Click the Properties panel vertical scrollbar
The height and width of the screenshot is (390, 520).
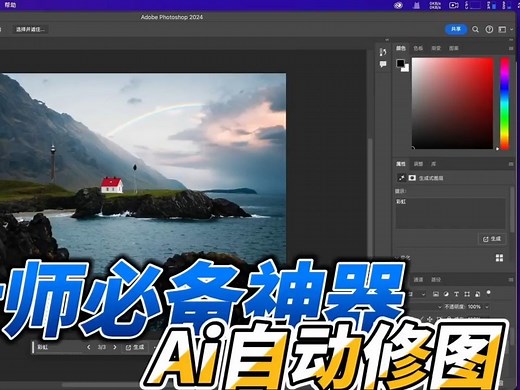click(x=512, y=210)
